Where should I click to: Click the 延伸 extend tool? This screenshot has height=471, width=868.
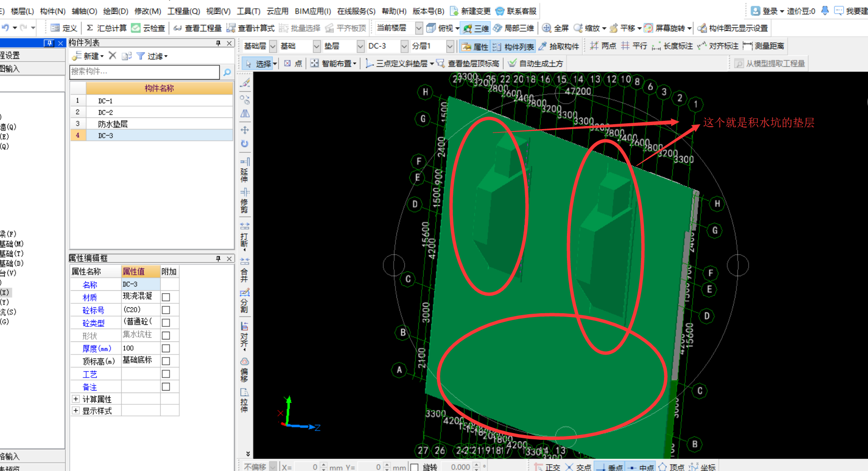pyautogui.click(x=245, y=170)
